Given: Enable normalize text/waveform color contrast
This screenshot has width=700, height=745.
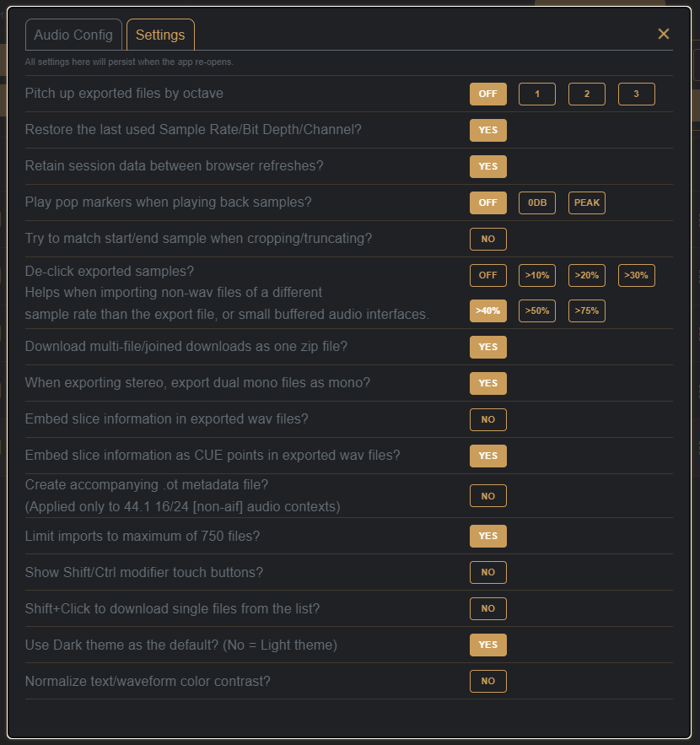Looking at the screenshot, I should point(487,681).
